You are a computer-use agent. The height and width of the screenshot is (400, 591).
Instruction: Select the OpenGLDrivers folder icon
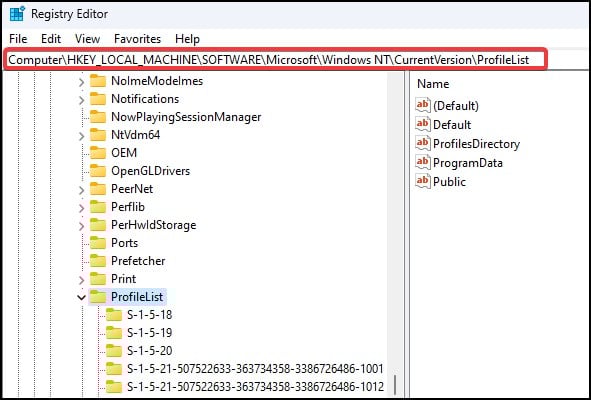click(98, 171)
